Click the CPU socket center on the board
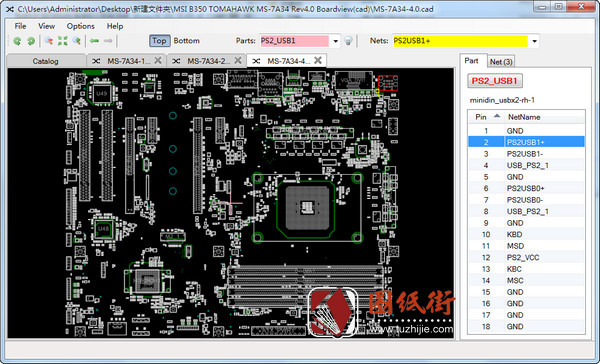Screen dimensions: 600x364 pos(306,207)
